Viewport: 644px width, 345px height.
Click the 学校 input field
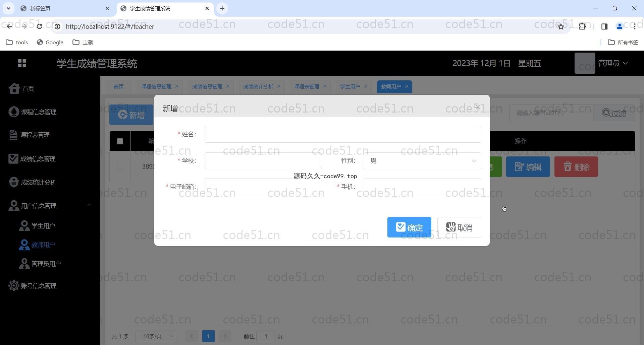point(263,161)
